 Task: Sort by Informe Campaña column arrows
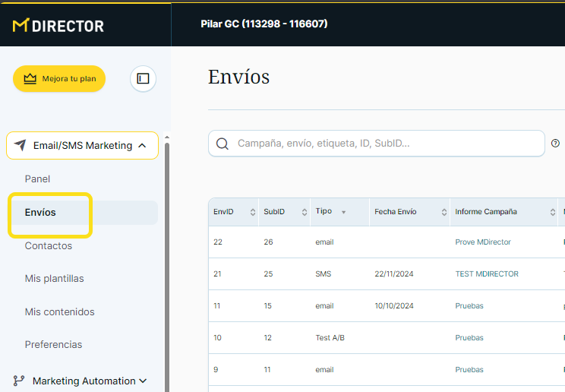click(551, 213)
